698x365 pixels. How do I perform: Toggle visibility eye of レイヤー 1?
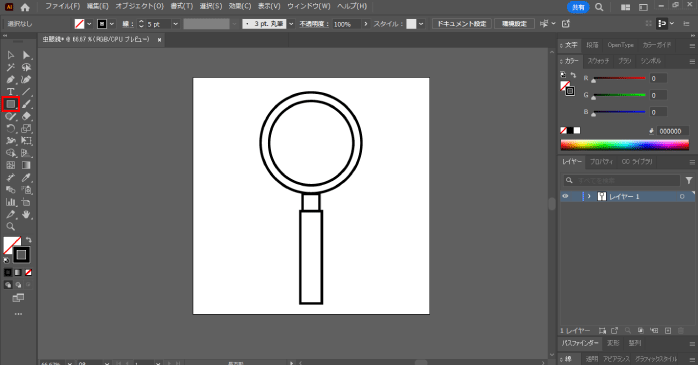point(565,196)
